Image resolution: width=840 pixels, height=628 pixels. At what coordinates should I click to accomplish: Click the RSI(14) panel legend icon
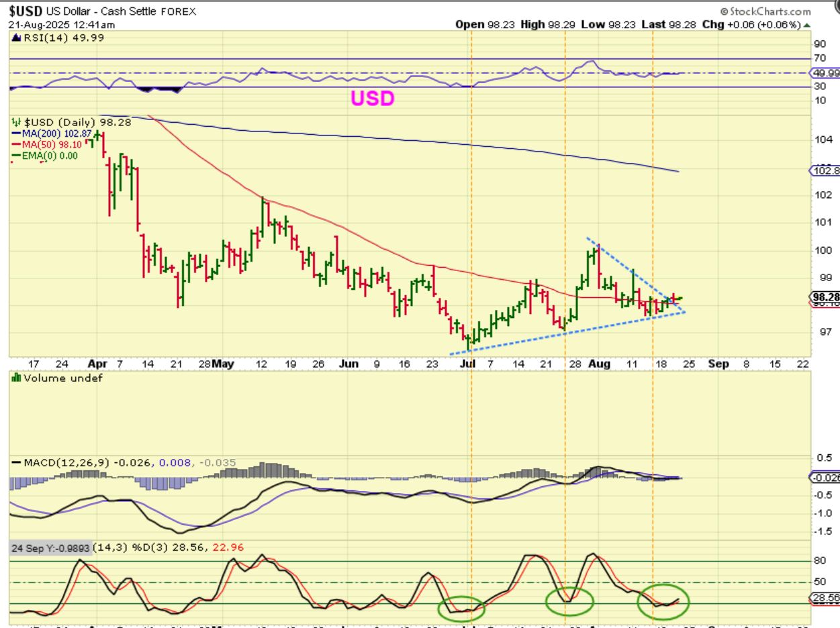pyautogui.click(x=14, y=38)
